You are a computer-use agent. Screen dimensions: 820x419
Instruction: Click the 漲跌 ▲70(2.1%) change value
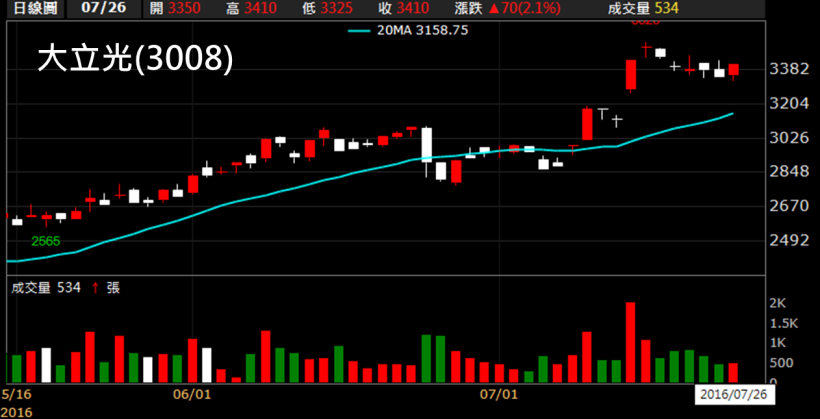click(508, 9)
